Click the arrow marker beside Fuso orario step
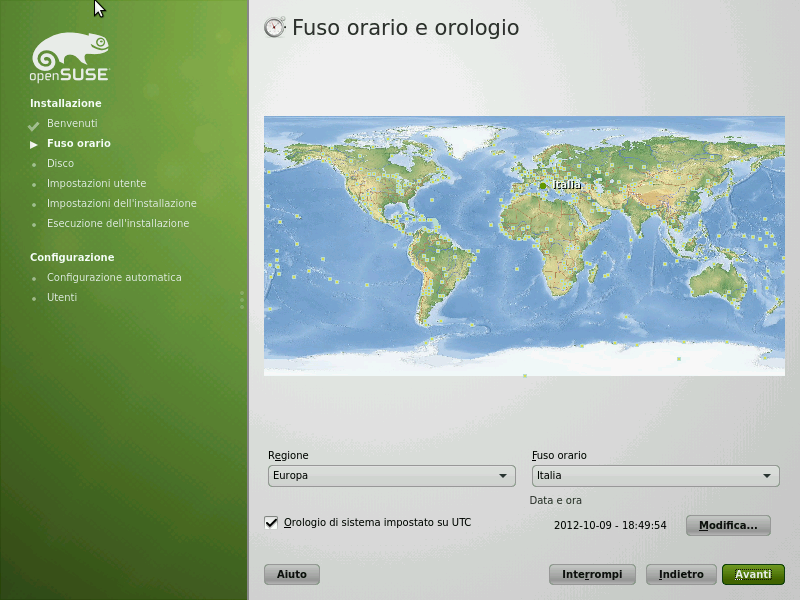The height and width of the screenshot is (600, 800). (x=34, y=145)
